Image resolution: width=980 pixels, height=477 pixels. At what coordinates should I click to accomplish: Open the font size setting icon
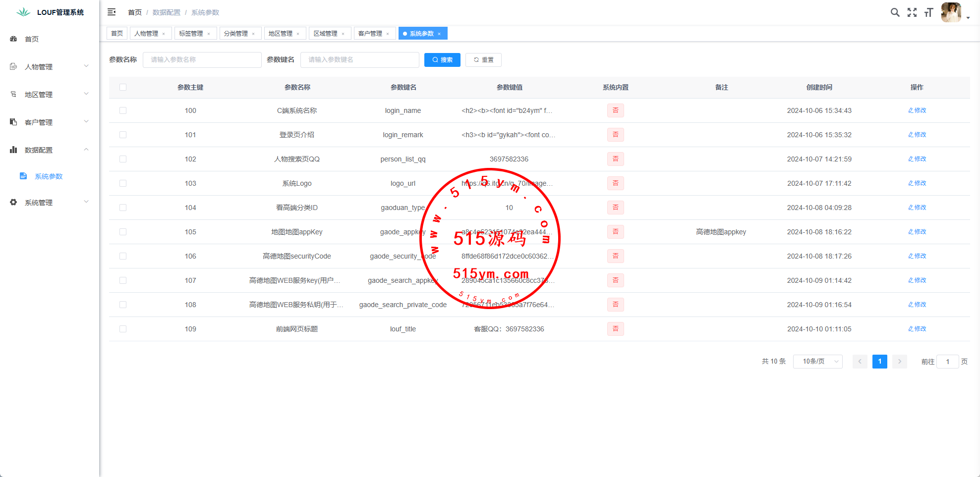[x=928, y=12]
